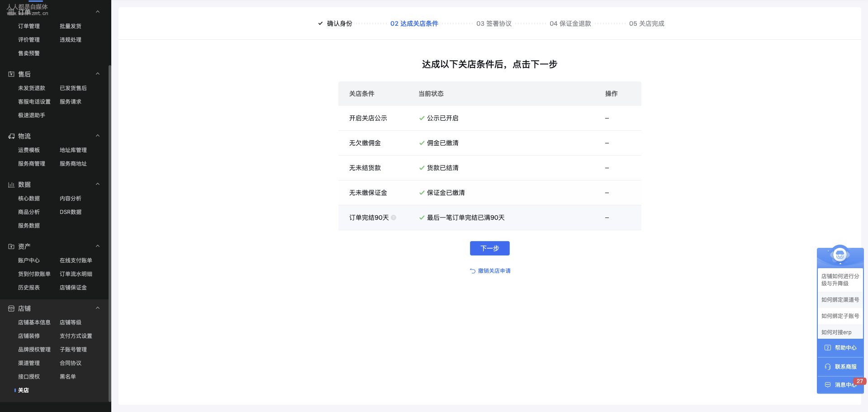Open 服务商管理 menu item
The width and height of the screenshot is (868, 412).
32,164
